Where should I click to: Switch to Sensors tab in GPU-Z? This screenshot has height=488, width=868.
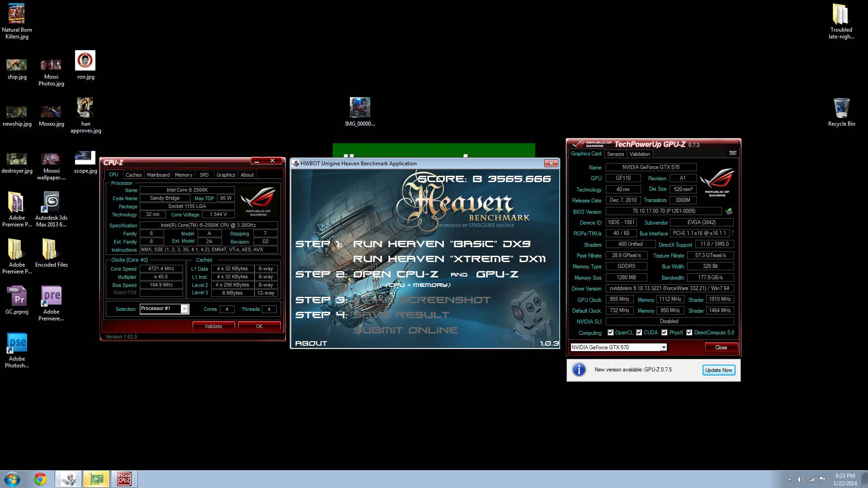[615, 154]
